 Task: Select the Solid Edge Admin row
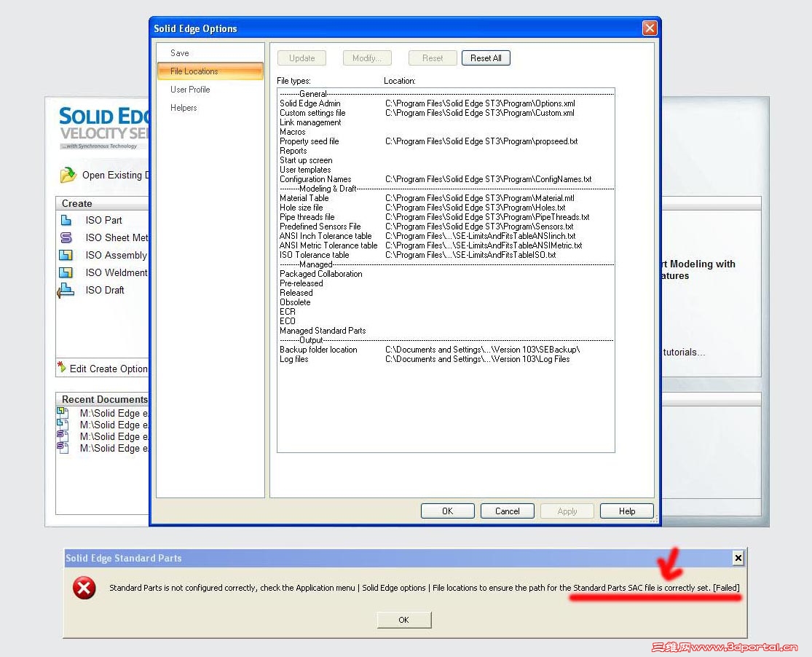pyautogui.click(x=446, y=103)
